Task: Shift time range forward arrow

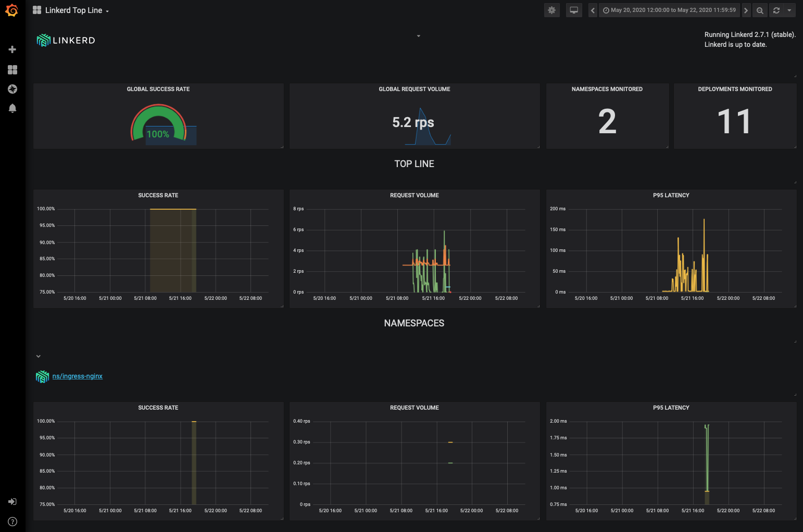Action: point(746,10)
